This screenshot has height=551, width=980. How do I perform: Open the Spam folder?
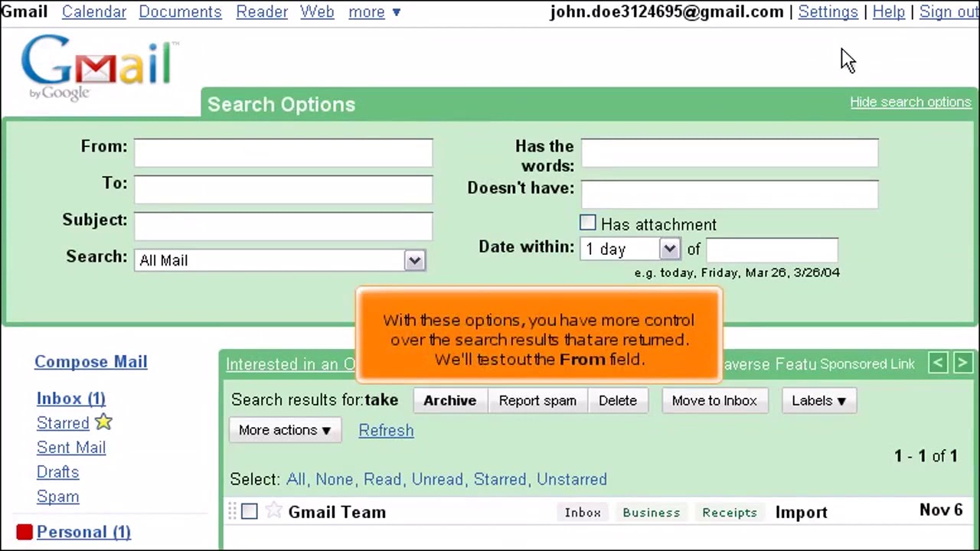[57, 496]
